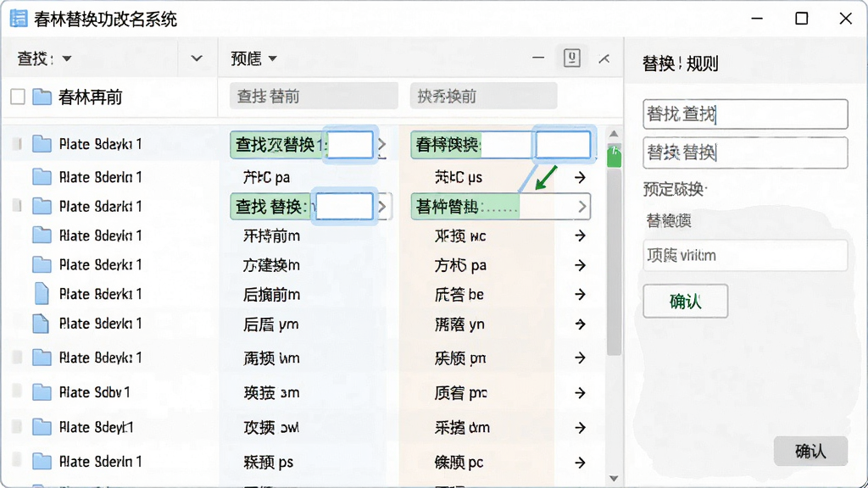The height and width of the screenshot is (488, 868).
Task: Click the arrow beside the 'be' entry
Action: coord(580,294)
